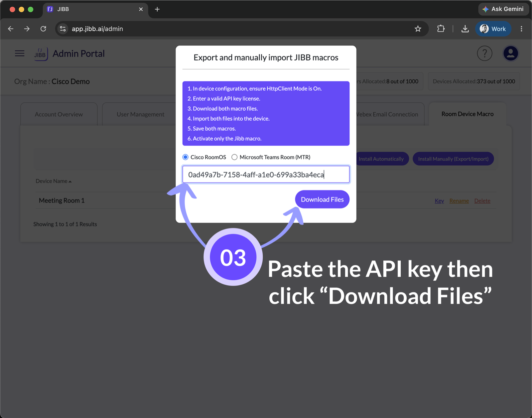Switch to the Account Overview tab
532x418 pixels.
click(x=59, y=114)
